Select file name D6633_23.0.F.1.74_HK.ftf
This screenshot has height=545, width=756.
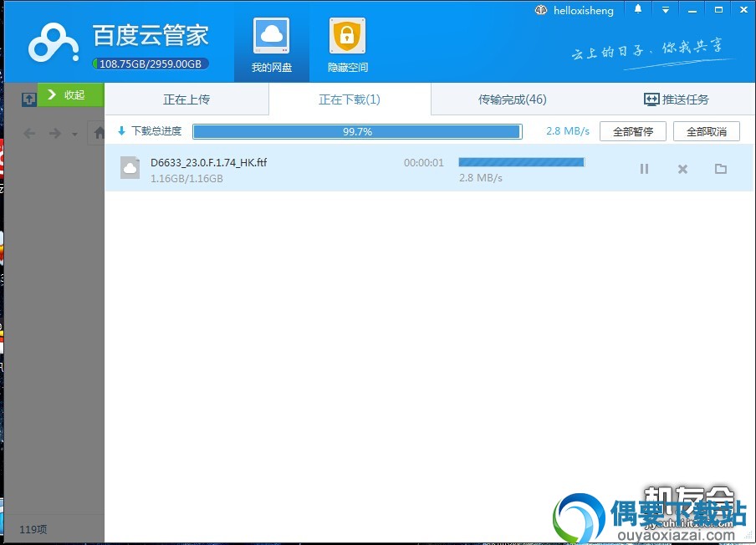tap(209, 162)
